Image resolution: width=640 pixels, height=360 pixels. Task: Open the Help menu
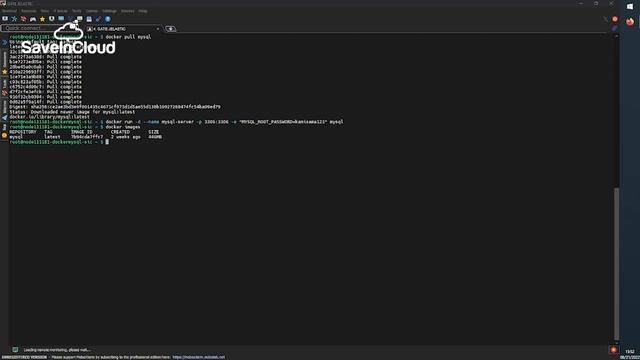tap(143, 11)
